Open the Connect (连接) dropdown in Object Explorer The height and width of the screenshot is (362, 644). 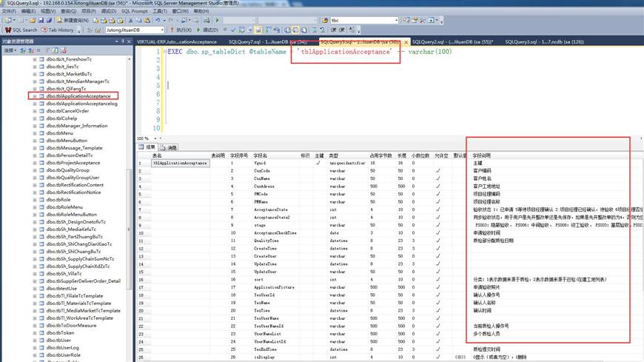10,50
